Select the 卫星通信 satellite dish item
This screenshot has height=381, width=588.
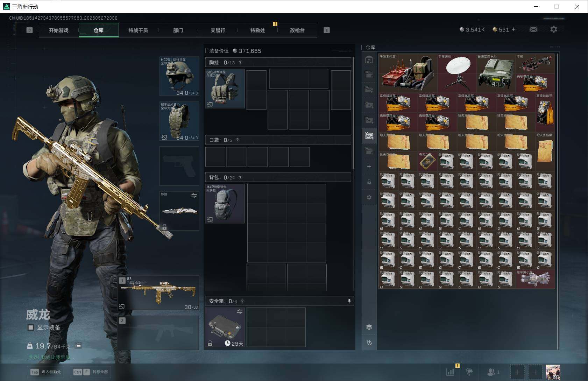point(457,73)
